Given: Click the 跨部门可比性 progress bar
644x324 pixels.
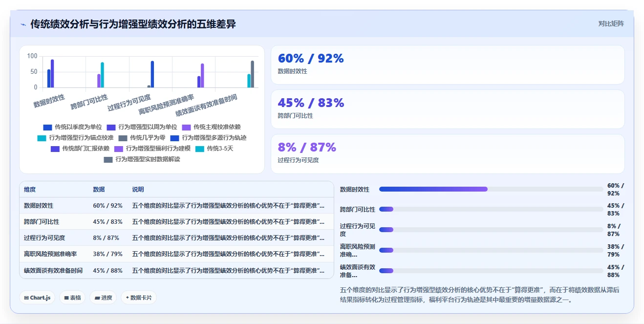Looking at the screenshot, I should (491, 209).
